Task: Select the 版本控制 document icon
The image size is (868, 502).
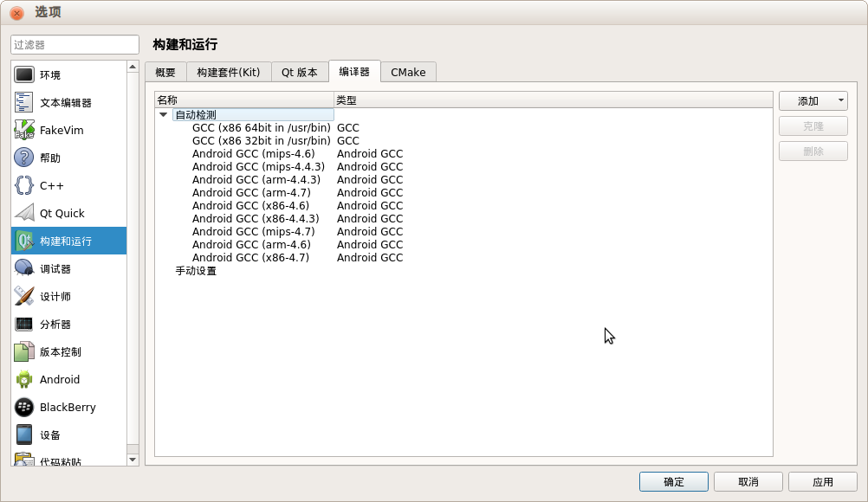Action: (x=23, y=351)
